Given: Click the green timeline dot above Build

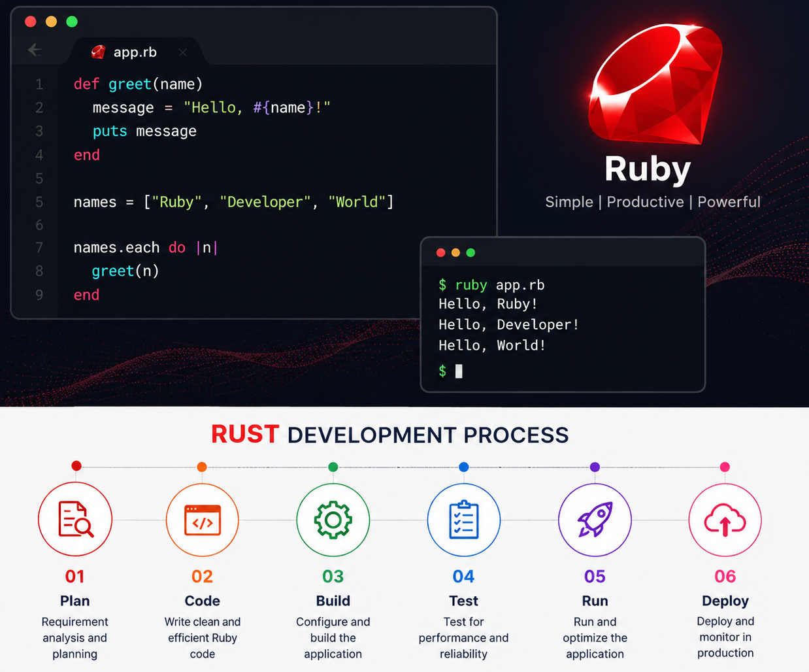Looking at the screenshot, I should pyautogui.click(x=333, y=467).
